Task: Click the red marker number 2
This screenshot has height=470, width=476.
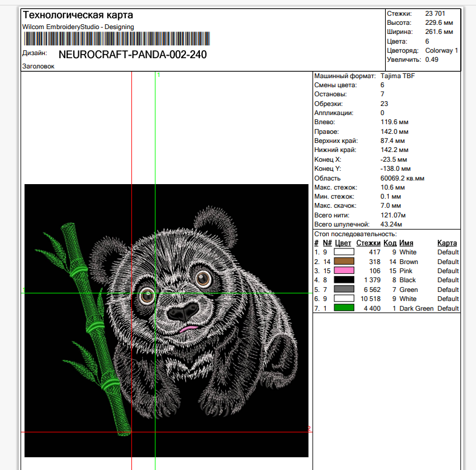Action: click(x=309, y=429)
